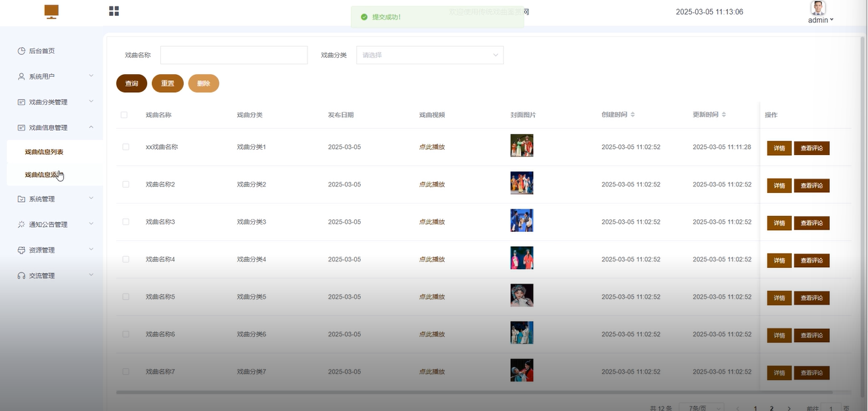Click the grid menu icon in the header
The width and height of the screenshot is (868, 411).
[x=114, y=11]
